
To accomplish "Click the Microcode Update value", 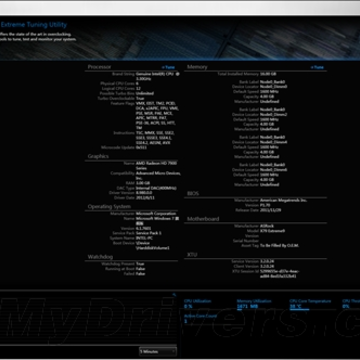I will point(141,147).
